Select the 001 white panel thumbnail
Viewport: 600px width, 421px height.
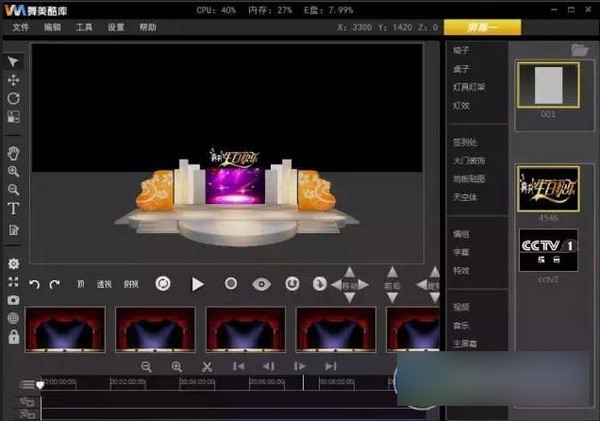(548, 85)
